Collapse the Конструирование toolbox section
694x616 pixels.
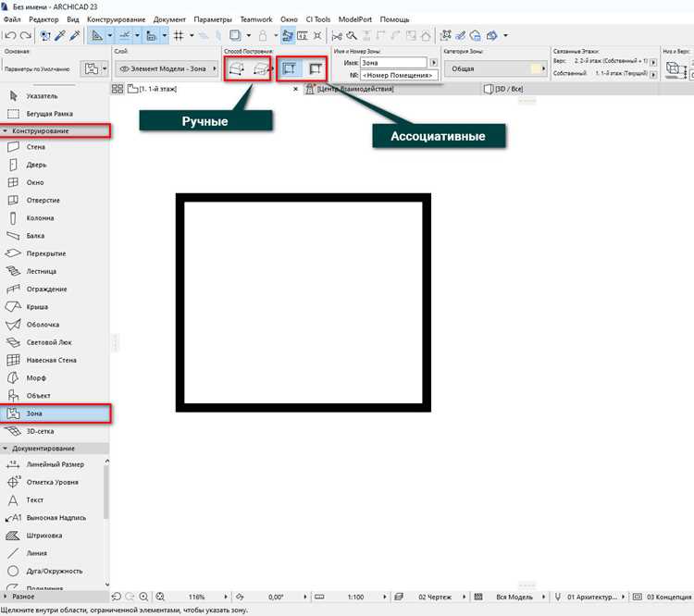pos(6,131)
